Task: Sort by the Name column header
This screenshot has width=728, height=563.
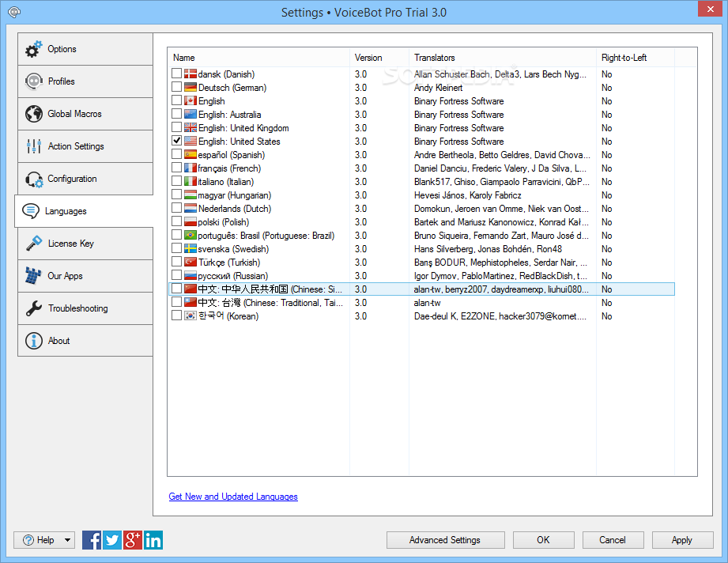Action: click(258, 58)
